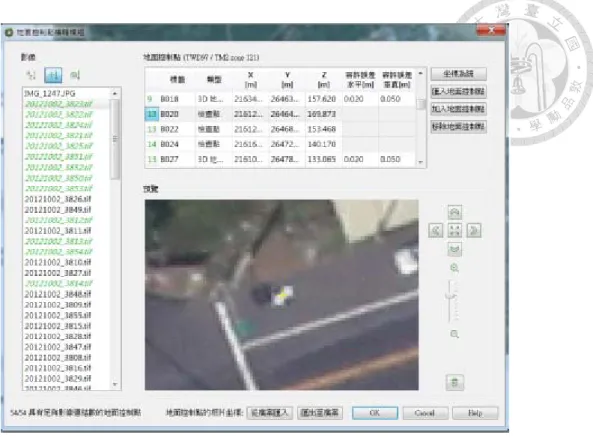
Task: Select the B027 control point row
Action: click(x=281, y=159)
